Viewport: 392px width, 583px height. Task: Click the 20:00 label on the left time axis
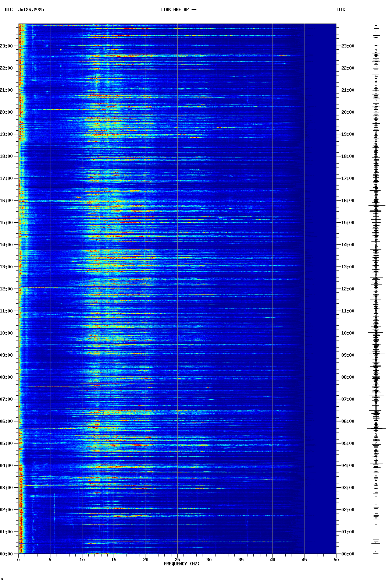click(6, 112)
